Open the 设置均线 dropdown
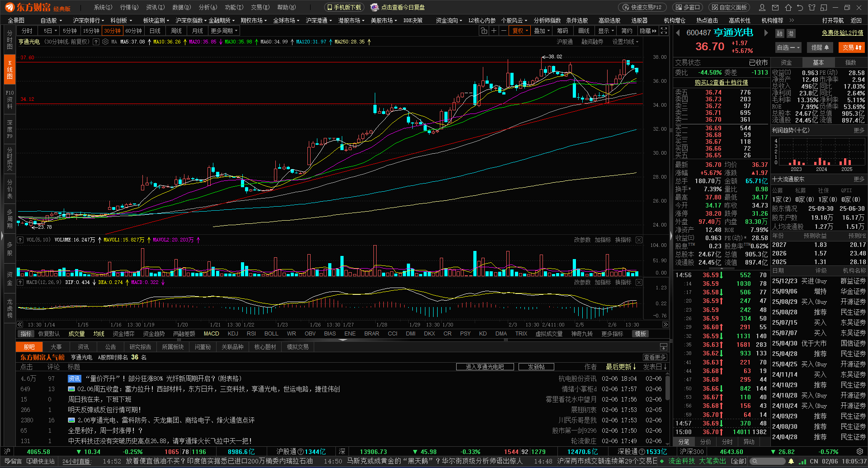The image size is (868, 468). 625,42
